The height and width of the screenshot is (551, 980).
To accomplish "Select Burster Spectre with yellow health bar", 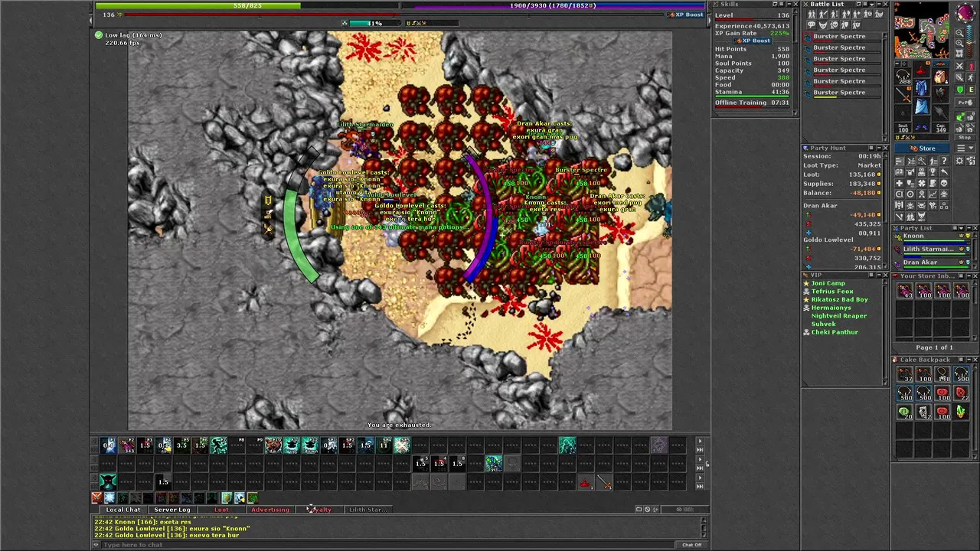I will [x=842, y=93].
